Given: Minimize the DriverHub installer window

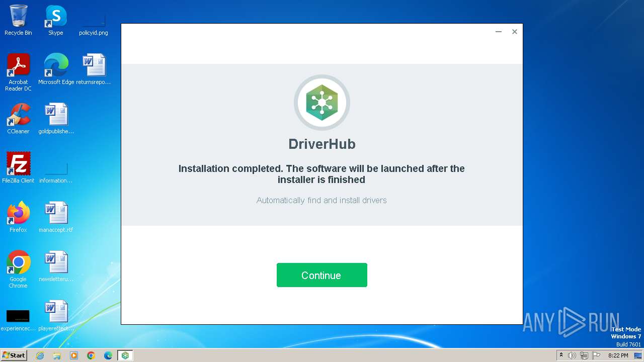Looking at the screenshot, I should click(x=499, y=32).
